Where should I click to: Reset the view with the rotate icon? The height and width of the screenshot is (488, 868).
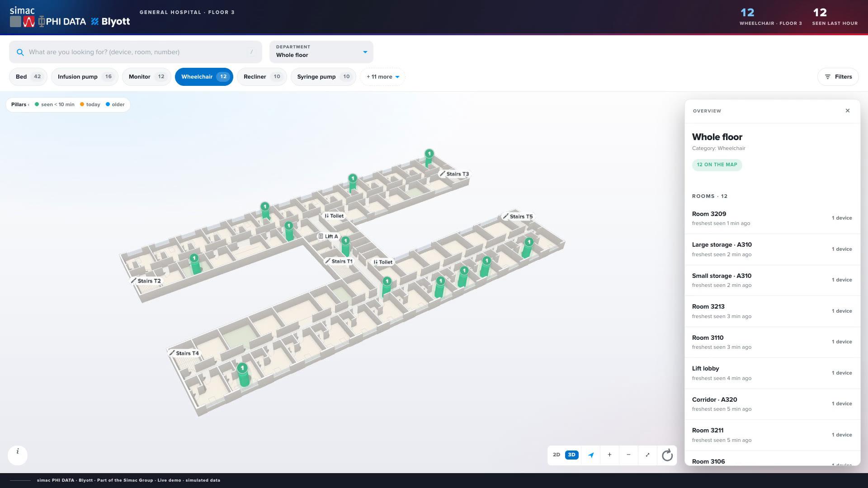point(667,455)
